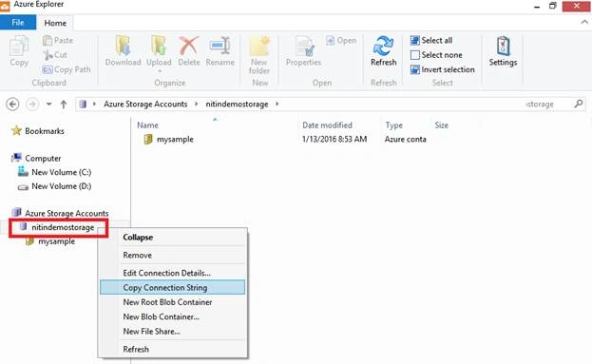Open recent locations dropdown arrow

click(49, 104)
